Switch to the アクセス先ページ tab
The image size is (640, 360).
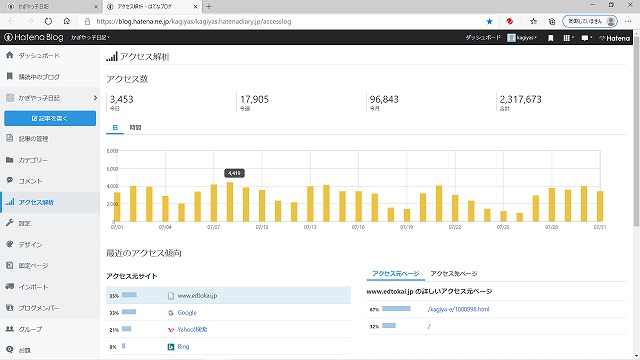click(x=453, y=273)
